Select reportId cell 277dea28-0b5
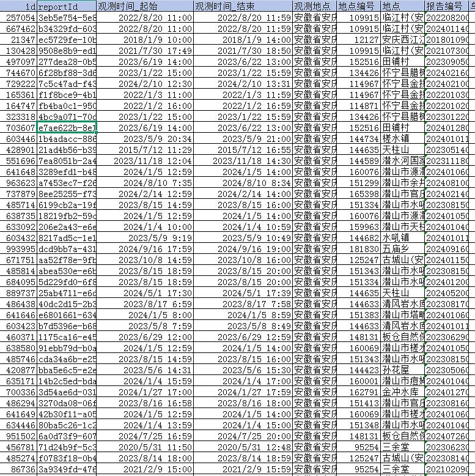 67,62
